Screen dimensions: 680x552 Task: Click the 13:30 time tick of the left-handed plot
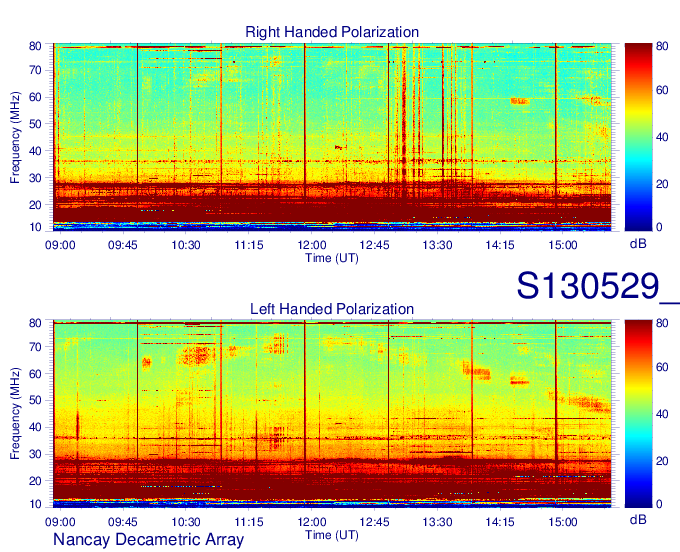click(x=437, y=522)
